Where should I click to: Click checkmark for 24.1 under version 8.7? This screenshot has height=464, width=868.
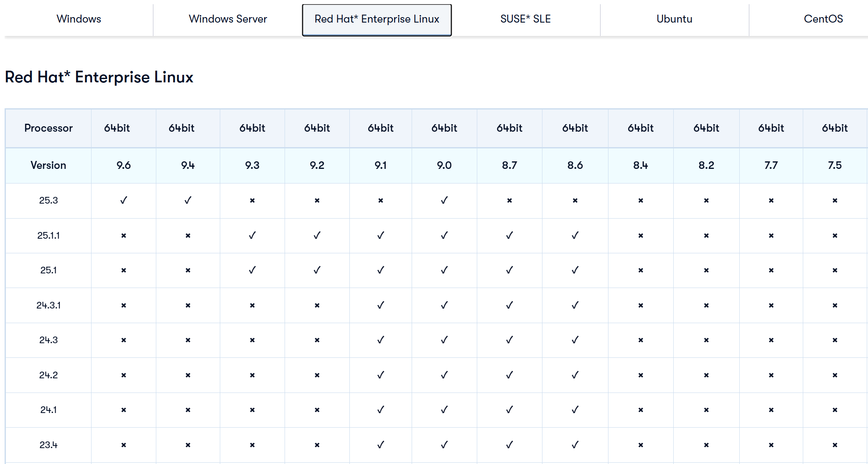point(509,410)
